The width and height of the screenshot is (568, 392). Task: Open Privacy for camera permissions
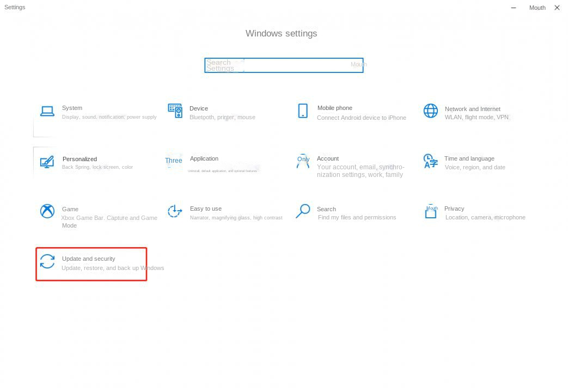click(x=455, y=209)
